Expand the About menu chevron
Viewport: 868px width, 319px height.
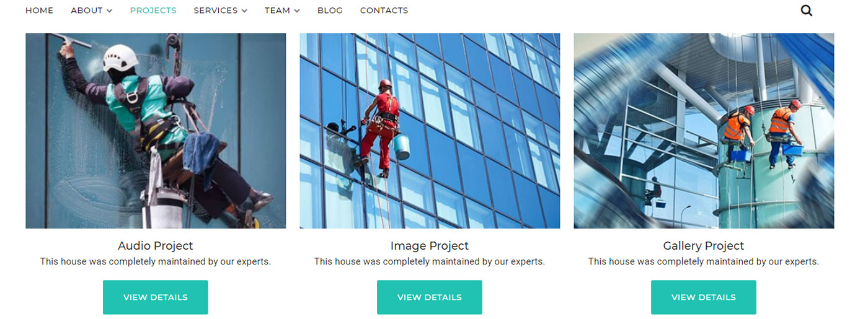(109, 11)
